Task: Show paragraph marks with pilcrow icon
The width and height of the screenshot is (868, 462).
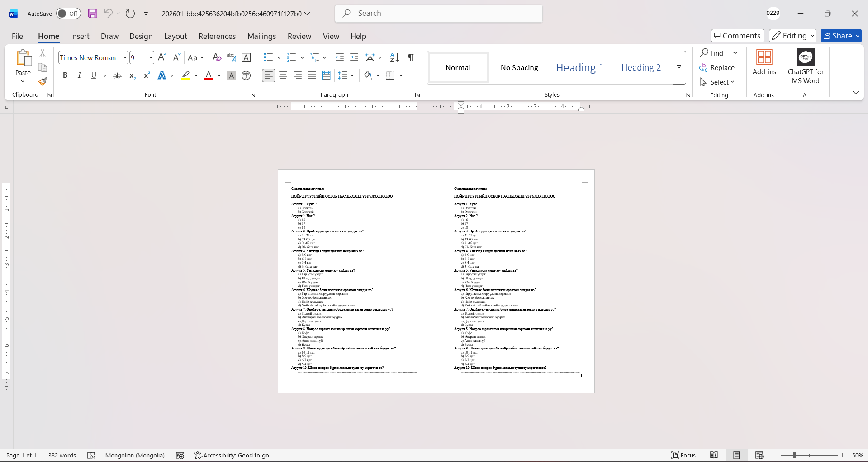Action: click(410, 57)
